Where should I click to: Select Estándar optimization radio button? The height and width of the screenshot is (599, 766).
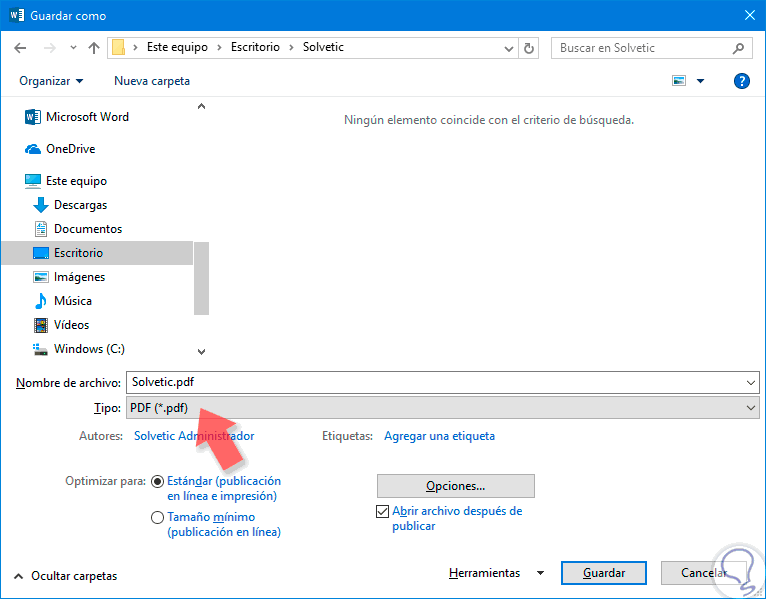157,482
